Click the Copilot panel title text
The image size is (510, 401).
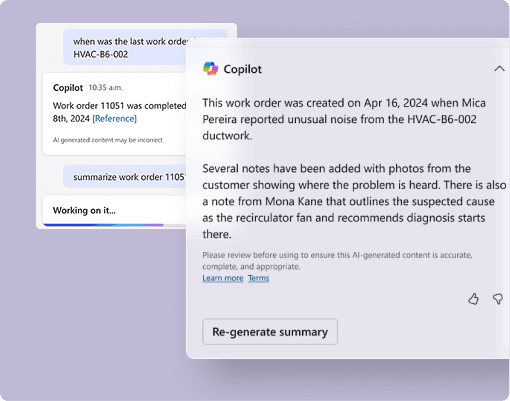point(243,69)
